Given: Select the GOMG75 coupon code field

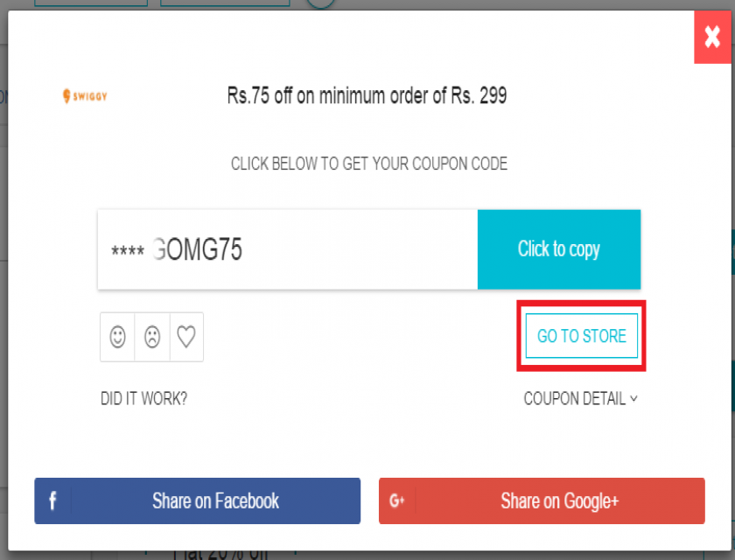Looking at the screenshot, I should tap(287, 249).
